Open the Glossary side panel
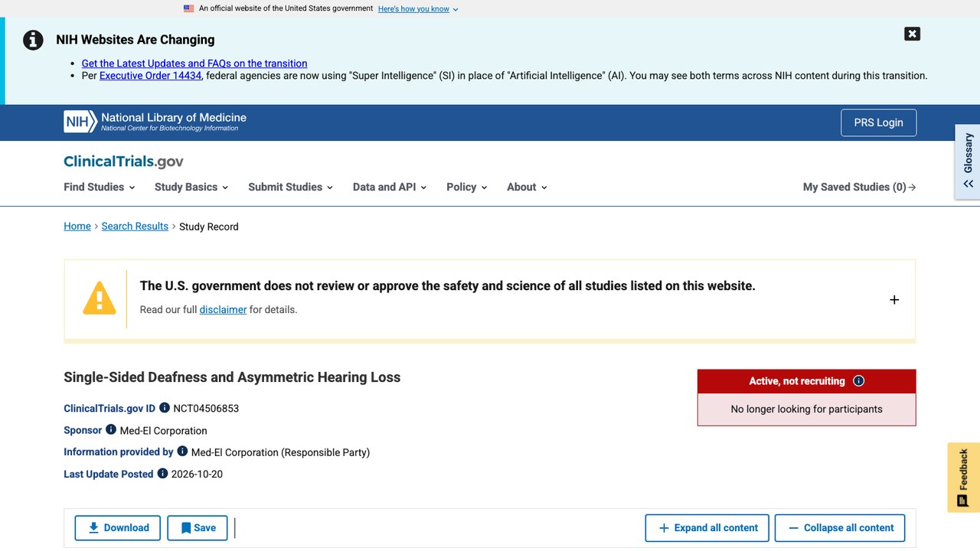980x551 pixels. [x=968, y=161]
